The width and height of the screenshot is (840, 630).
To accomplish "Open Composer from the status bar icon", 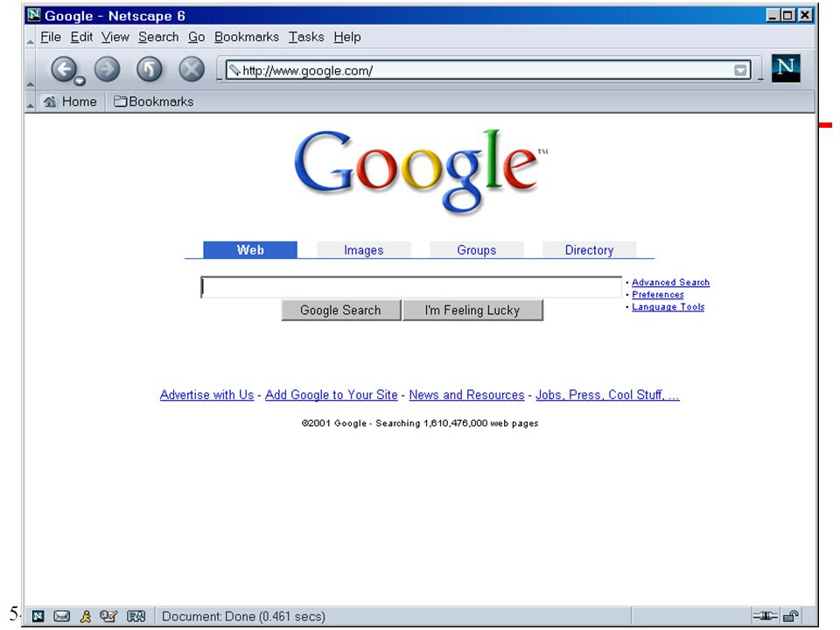I will (x=108, y=616).
